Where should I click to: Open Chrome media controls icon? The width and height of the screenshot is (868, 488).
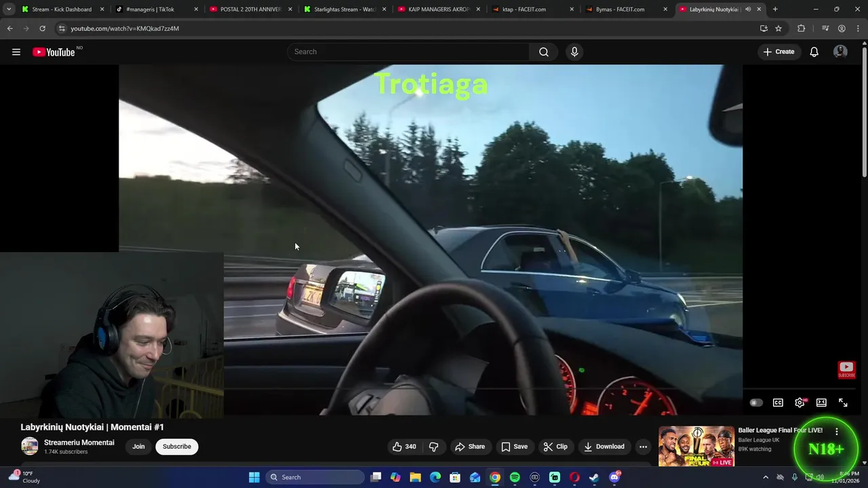(x=825, y=28)
